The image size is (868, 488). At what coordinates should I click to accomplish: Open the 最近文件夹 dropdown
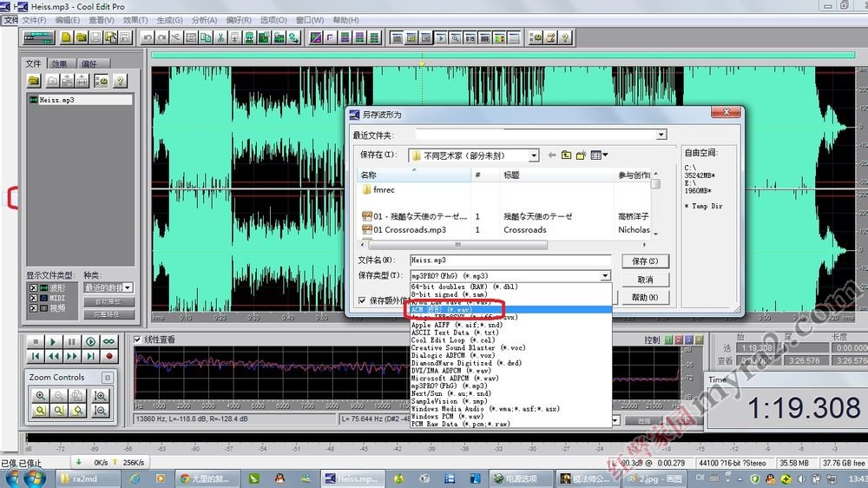coord(661,135)
